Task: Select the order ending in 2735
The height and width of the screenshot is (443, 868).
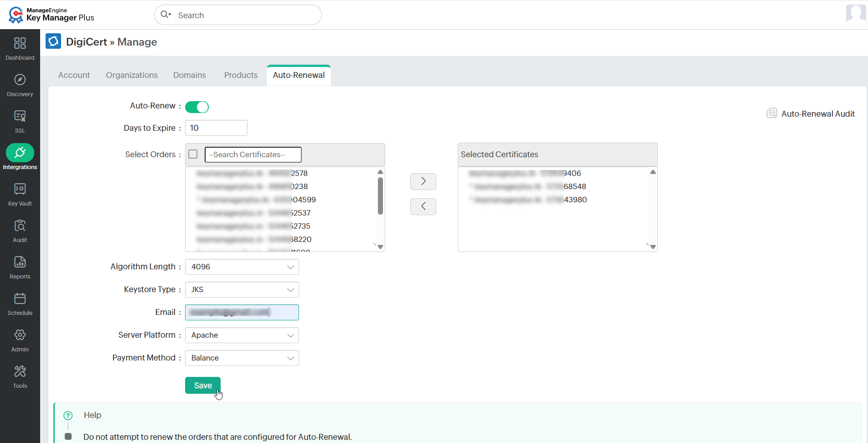Action: coord(253,226)
